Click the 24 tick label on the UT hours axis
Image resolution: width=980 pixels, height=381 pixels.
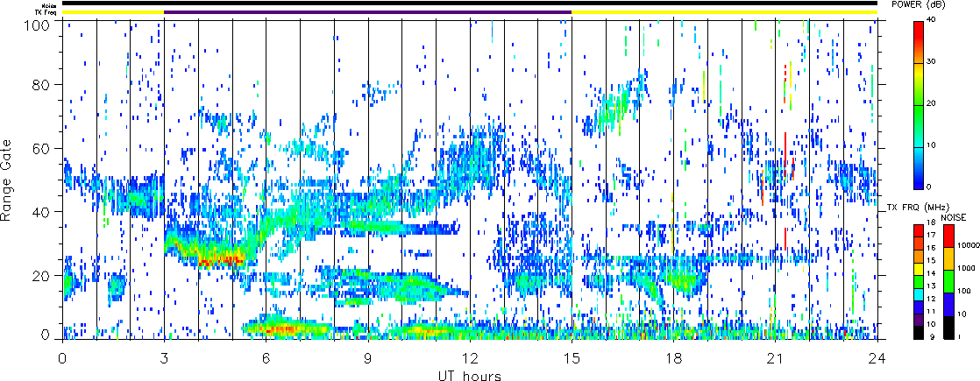coord(877,356)
